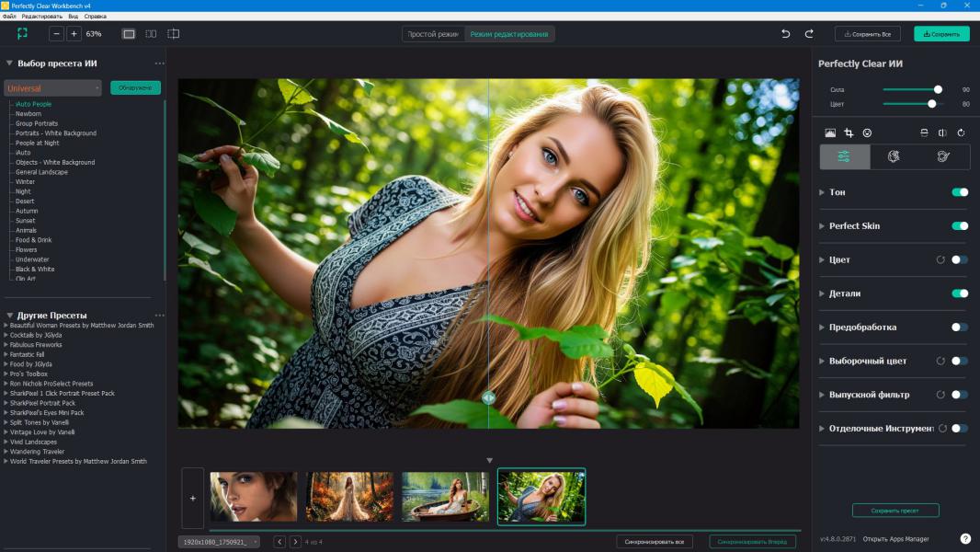This screenshot has height=552, width=980.
Task: Click the Сохранить пресет button
Action: tap(895, 511)
